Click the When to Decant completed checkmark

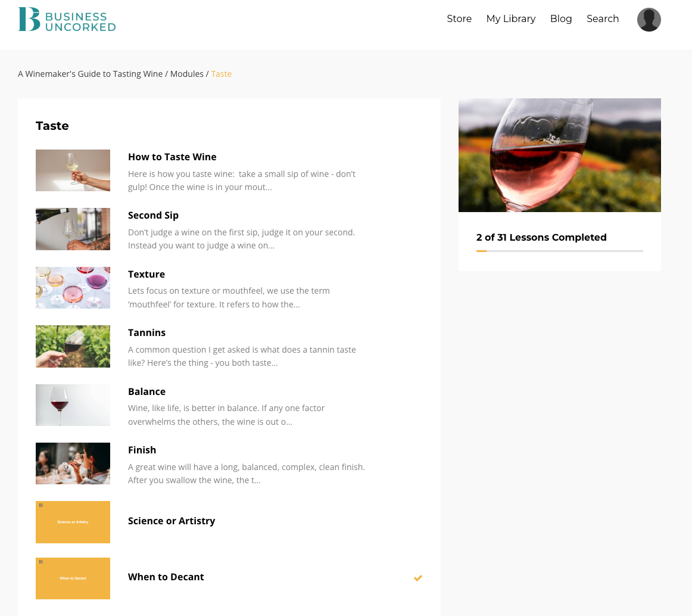(x=418, y=578)
